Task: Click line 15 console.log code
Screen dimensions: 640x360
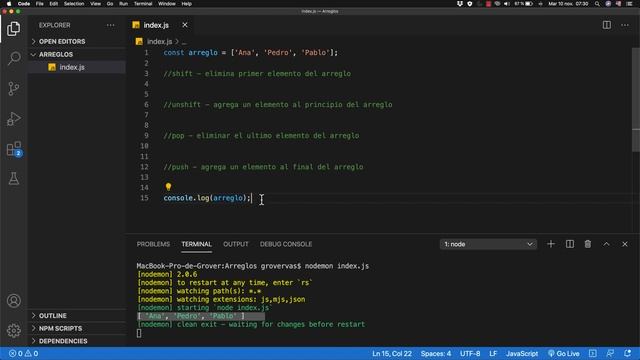Action: [207, 198]
